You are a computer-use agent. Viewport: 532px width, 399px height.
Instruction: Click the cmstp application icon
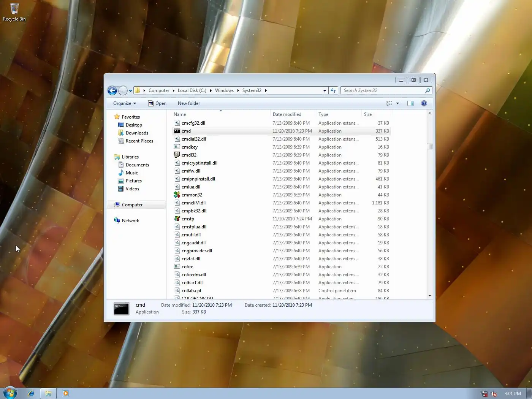click(x=177, y=219)
